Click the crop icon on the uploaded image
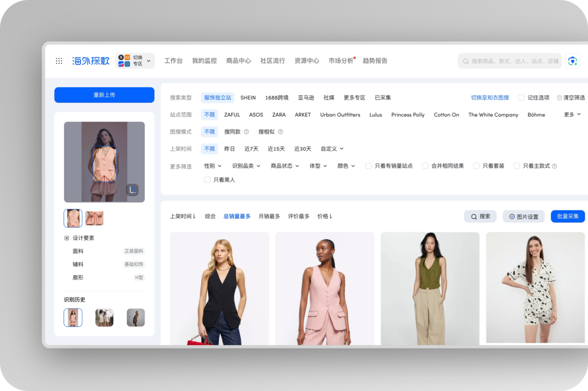588x391 pixels. [x=132, y=190]
